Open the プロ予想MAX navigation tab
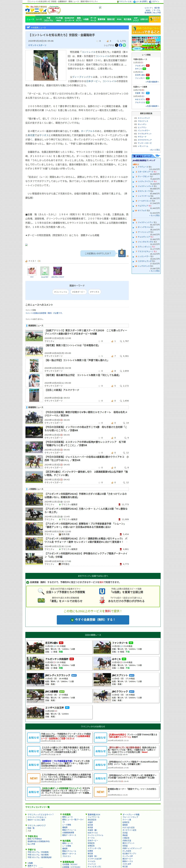Screen dimensions: 186x868 (59, 19)
